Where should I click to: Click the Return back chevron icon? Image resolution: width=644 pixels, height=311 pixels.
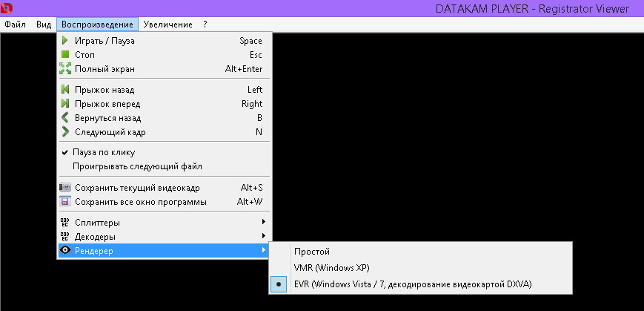coord(65,118)
